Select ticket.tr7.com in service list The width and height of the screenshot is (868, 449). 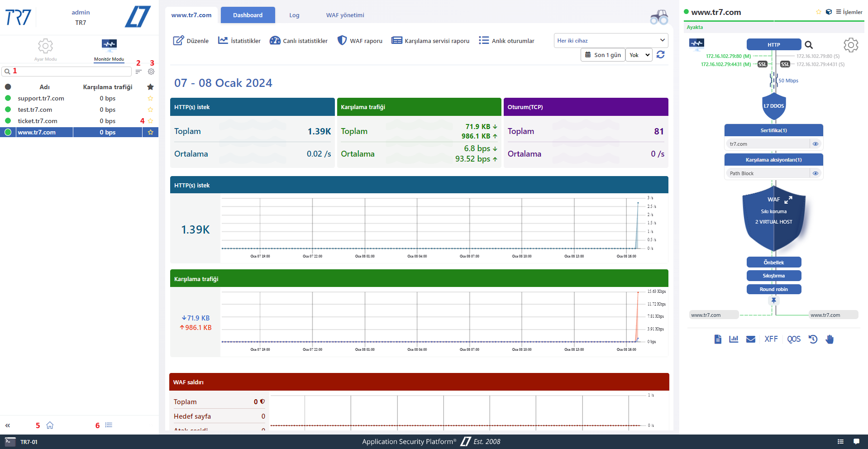click(38, 121)
